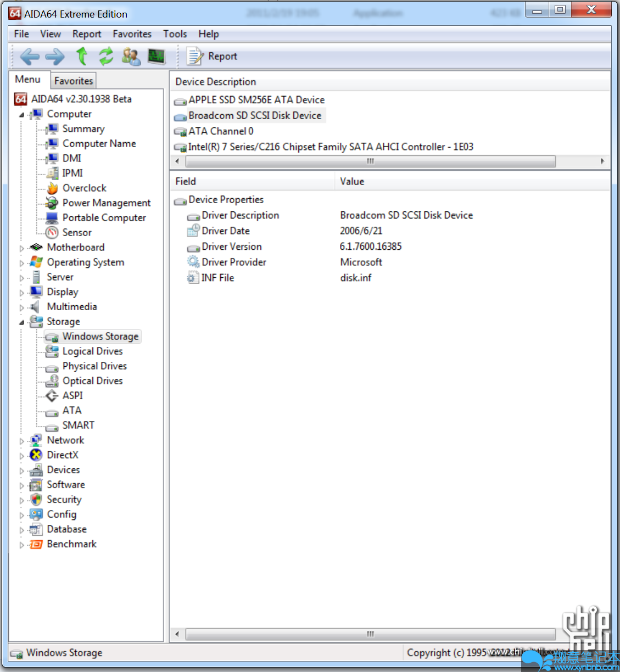Select the Summary icon in tree

[x=52, y=129]
